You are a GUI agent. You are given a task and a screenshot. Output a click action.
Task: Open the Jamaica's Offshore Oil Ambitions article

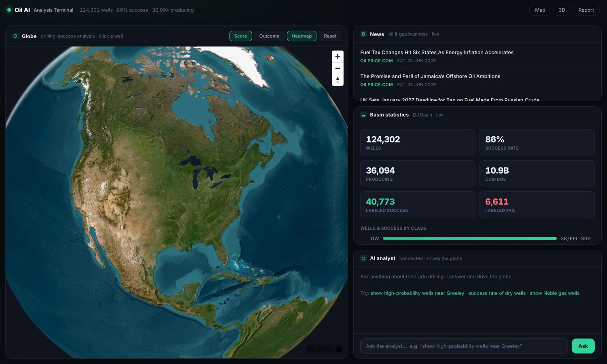[430, 76]
